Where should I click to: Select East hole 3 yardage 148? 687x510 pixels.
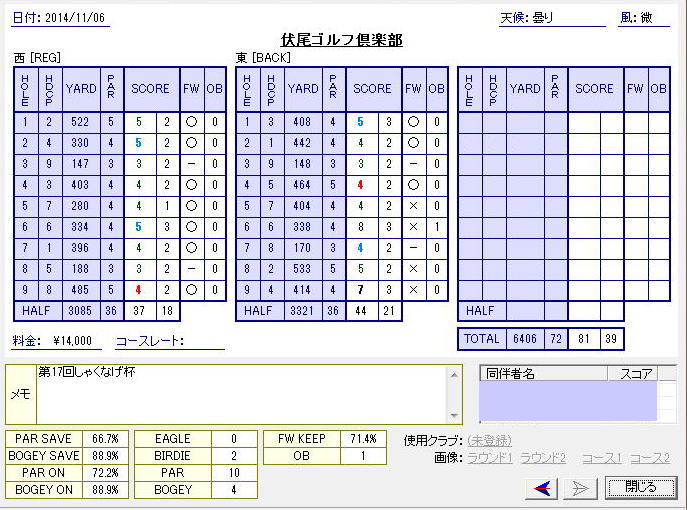click(x=302, y=164)
